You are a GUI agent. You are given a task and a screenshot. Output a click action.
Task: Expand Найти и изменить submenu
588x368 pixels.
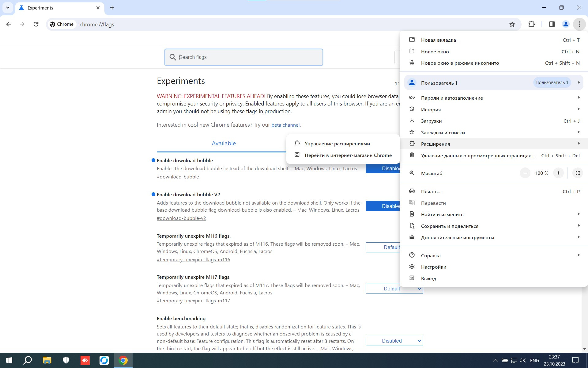click(x=494, y=214)
